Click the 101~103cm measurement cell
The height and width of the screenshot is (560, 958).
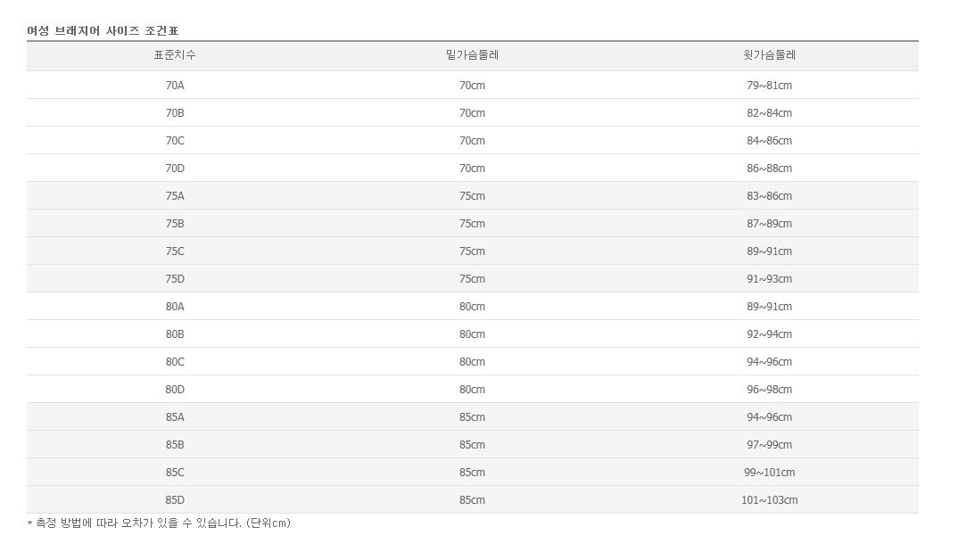(x=769, y=500)
